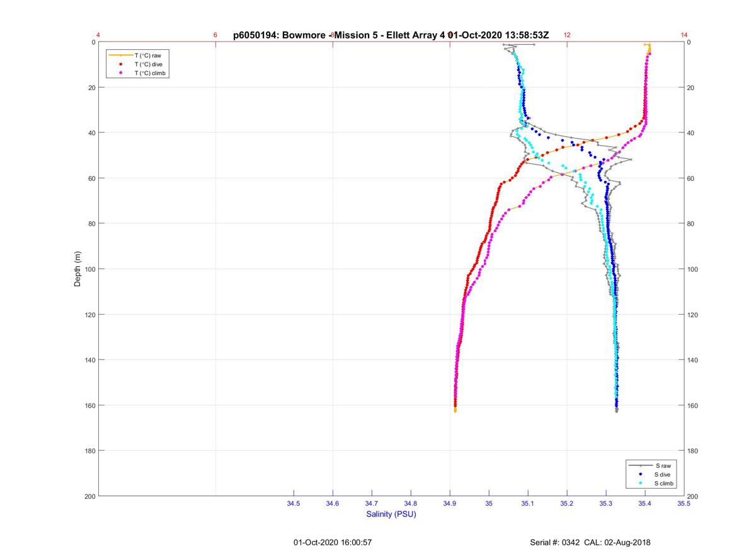Click the salinity tick label 34.8
Screen dimensions: 756x558
(411, 504)
